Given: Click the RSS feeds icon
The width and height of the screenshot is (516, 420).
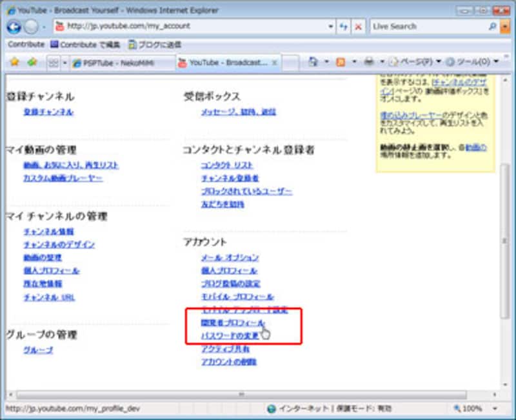Looking at the screenshot, I should (x=341, y=63).
